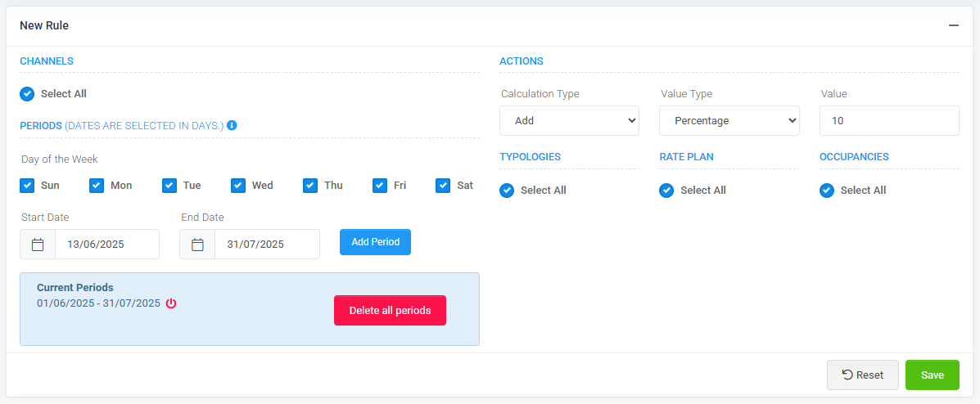Open the Calculation Type dropdown
Image resolution: width=980 pixels, height=404 pixels.
tap(569, 120)
